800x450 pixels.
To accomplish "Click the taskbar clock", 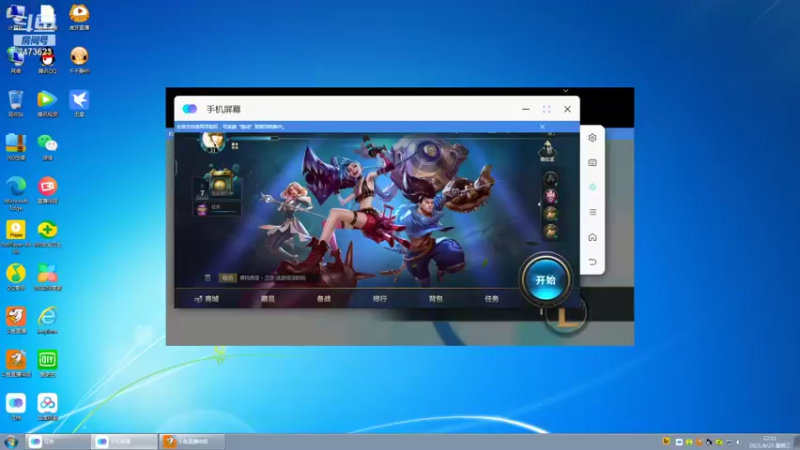I will [x=769, y=442].
